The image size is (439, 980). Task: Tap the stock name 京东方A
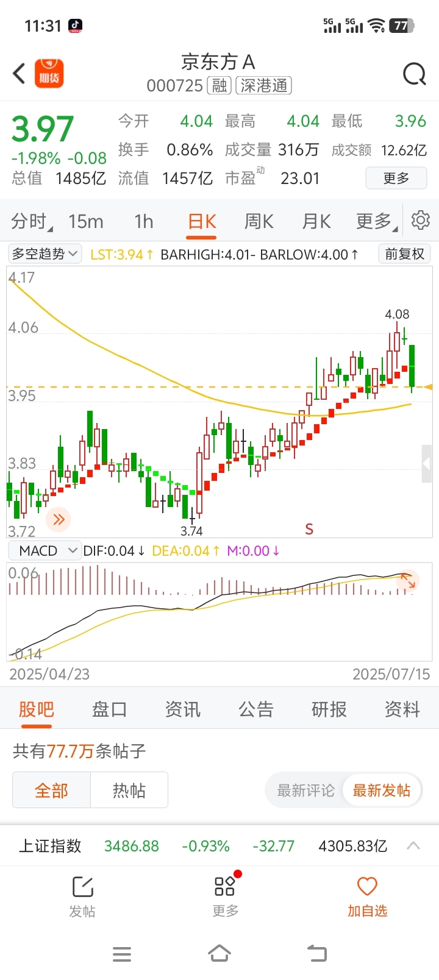click(218, 62)
